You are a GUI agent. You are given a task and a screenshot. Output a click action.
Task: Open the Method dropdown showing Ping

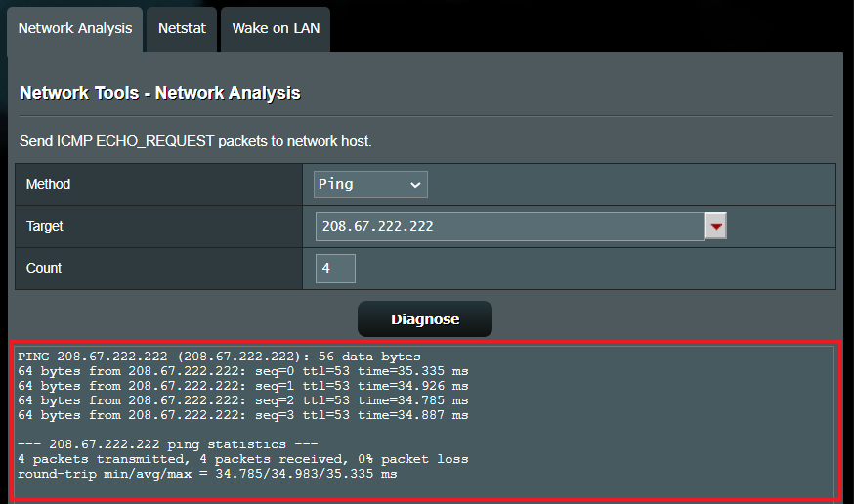point(370,185)
